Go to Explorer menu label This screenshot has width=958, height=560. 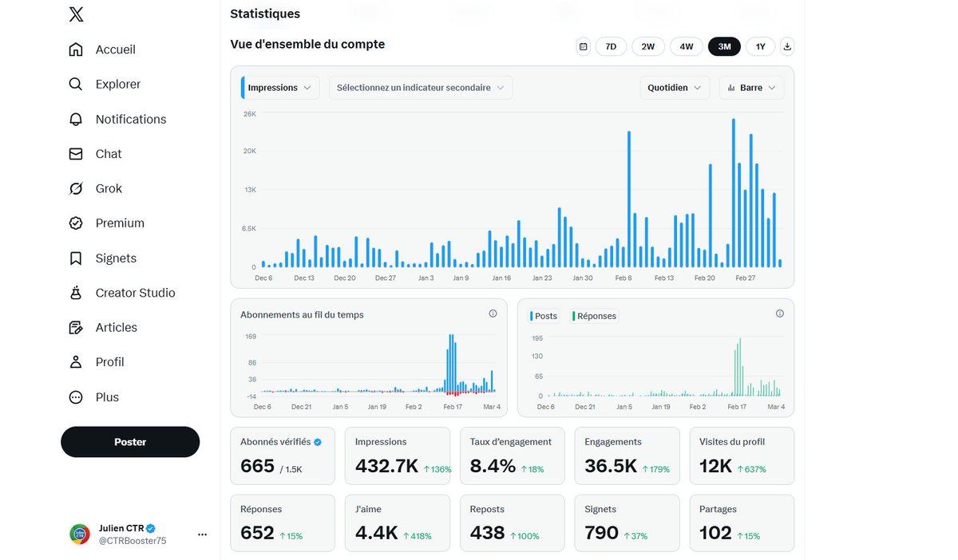click(118, 84)
